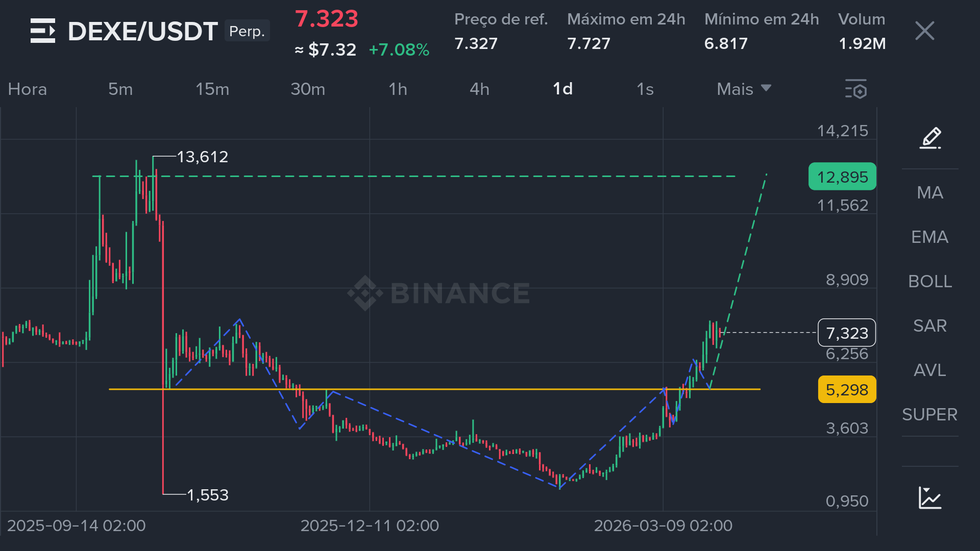Viewport: 980px width, 551px height.
Task: Select the pencil drawing tool
Action: [x=930, y=138]
